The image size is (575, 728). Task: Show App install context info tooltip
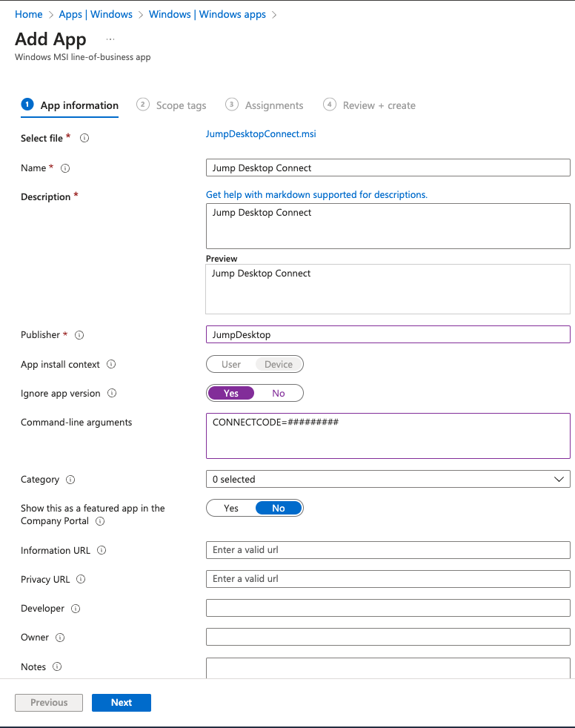point(111,364)
